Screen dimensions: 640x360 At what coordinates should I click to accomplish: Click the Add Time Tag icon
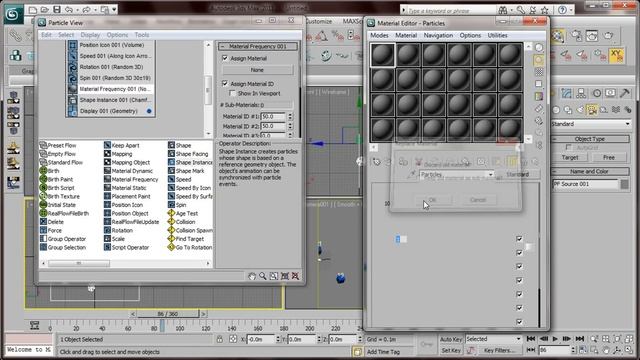[x=357, y=351]
